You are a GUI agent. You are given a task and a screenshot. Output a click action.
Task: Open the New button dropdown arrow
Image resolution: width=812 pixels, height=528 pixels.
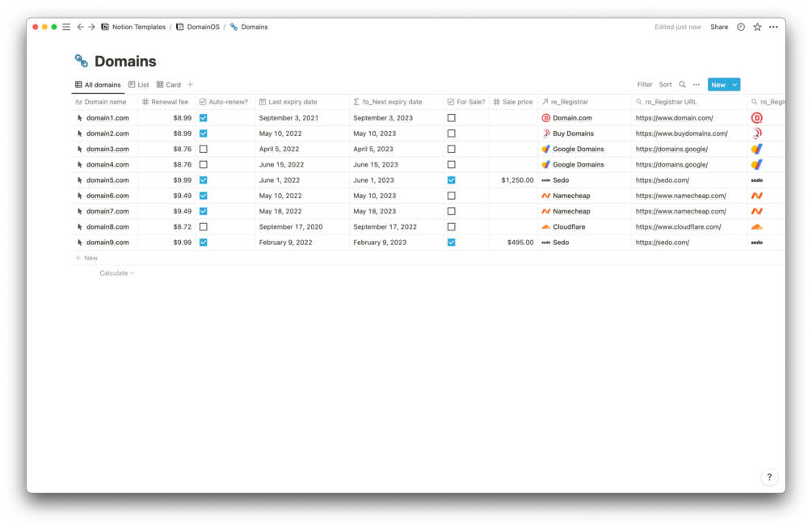coord(734,84)
